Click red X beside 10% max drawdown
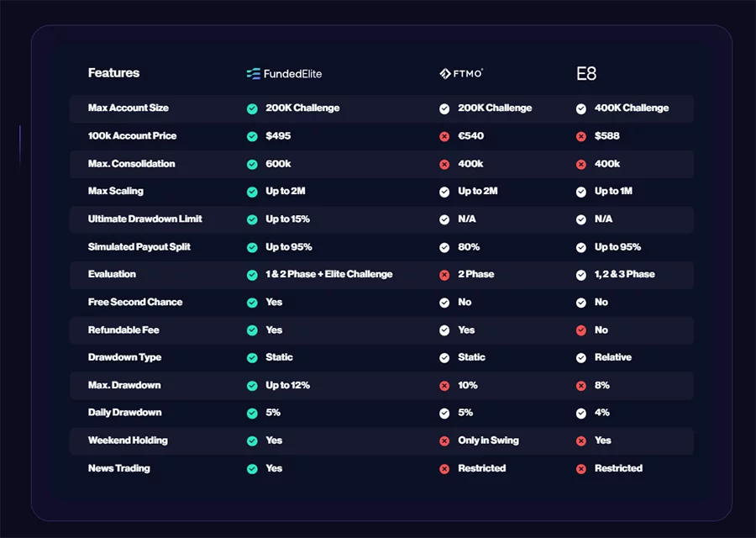 [x=444, y=386]
